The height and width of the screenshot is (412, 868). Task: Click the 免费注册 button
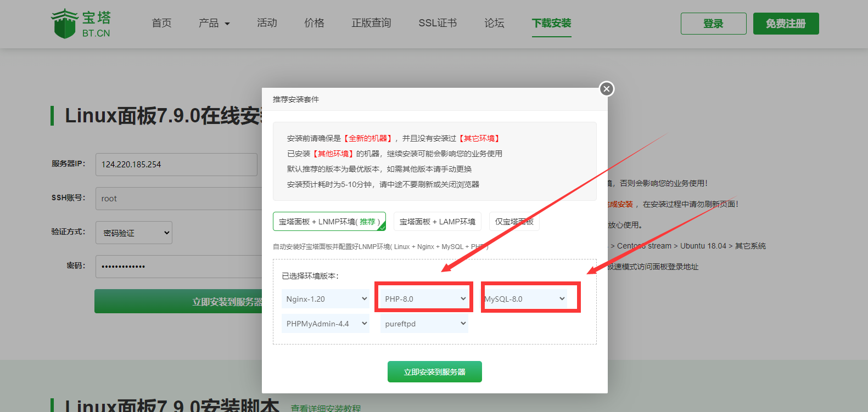(786, 24)
